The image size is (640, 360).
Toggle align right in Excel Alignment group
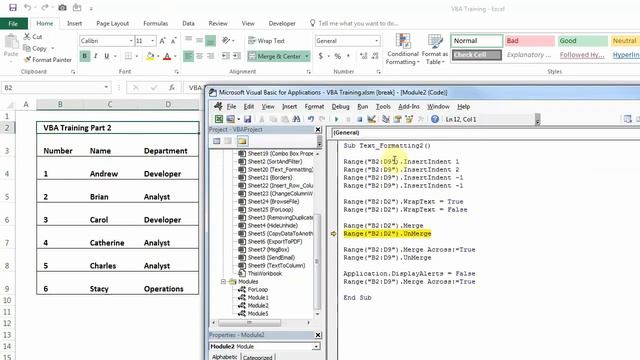pyautogui.click(x=210, y=56)
